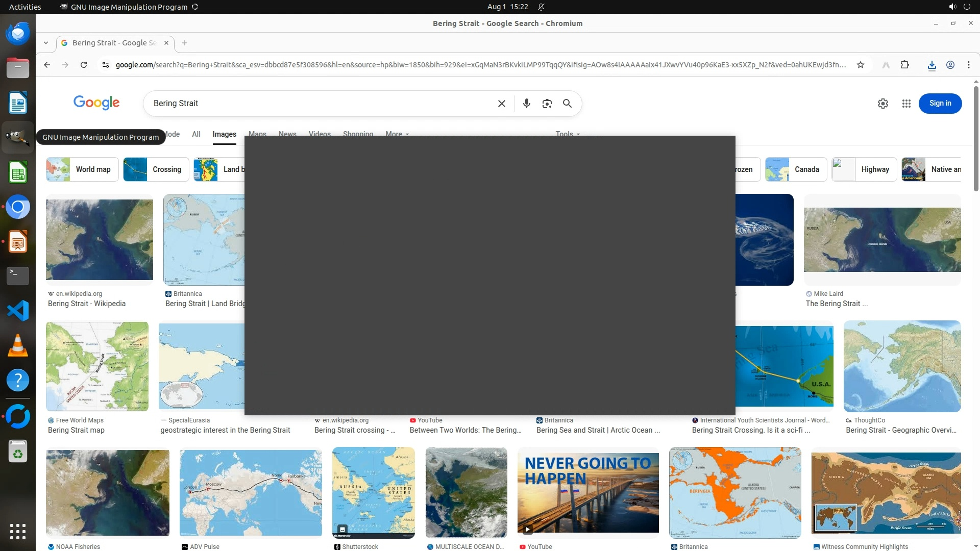Open the downloads icon in toolbar

coord(932,65)
